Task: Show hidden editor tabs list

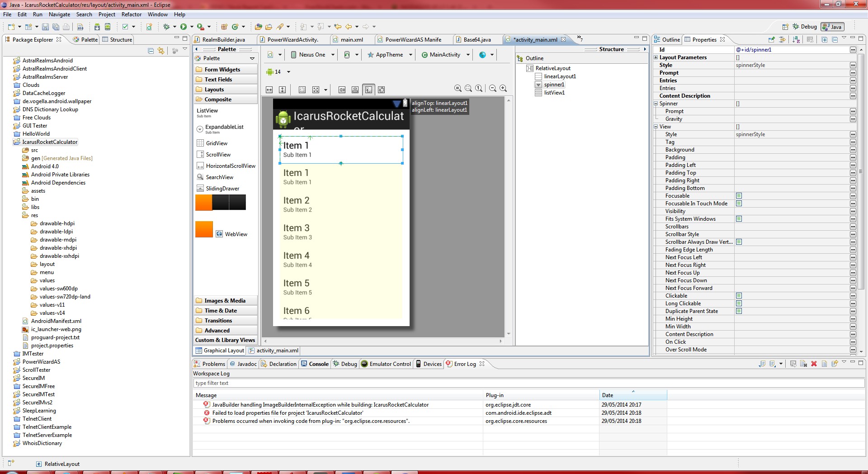Action: point(580,38)
